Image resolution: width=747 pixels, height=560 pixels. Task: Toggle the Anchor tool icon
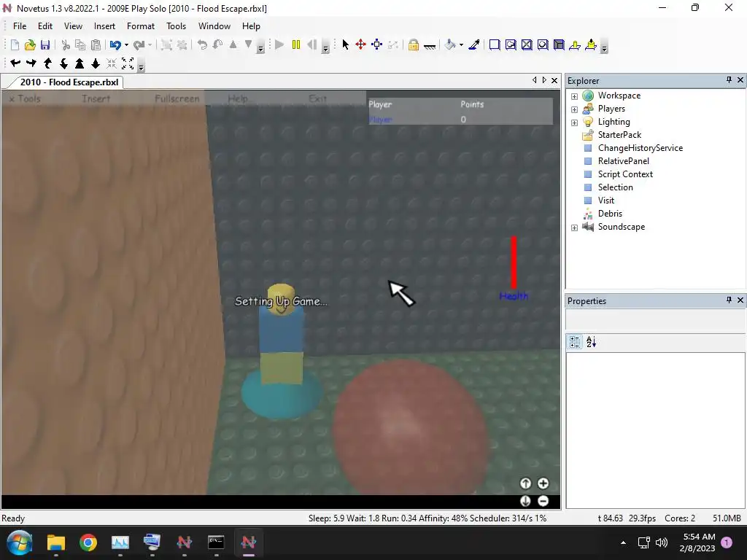point(430,46)
